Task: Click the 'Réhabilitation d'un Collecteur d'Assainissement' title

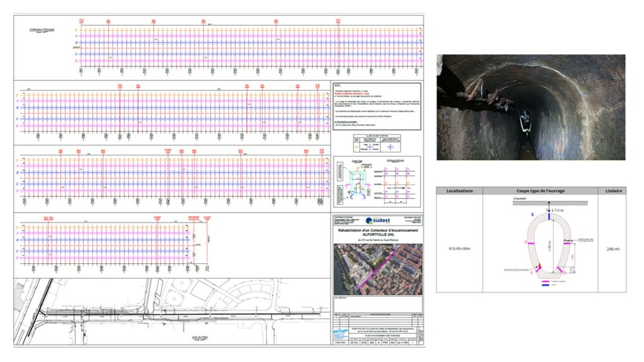Action: pyautogui.click(x=377, y=233)
